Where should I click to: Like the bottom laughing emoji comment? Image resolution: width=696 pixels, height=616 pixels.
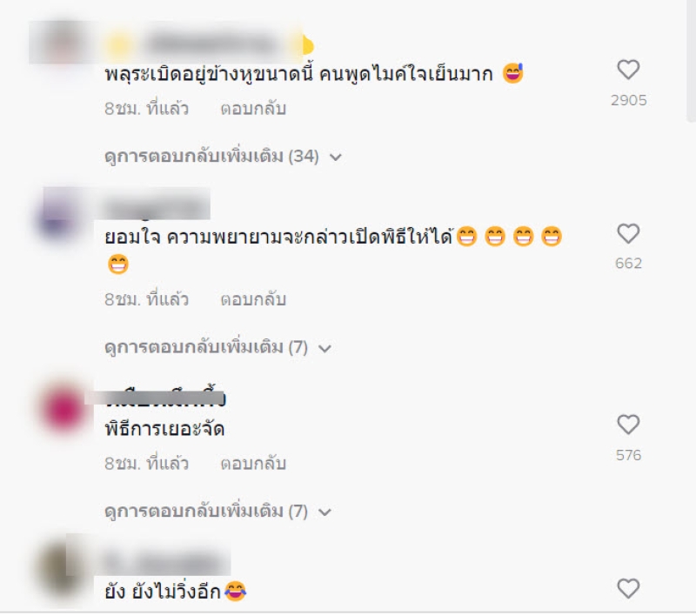pos(628,588)
